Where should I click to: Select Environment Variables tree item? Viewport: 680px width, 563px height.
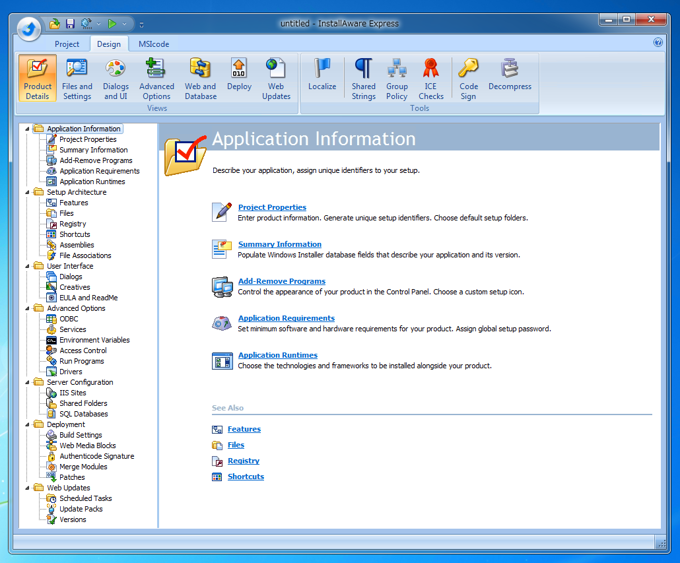[x=95, y=340]
